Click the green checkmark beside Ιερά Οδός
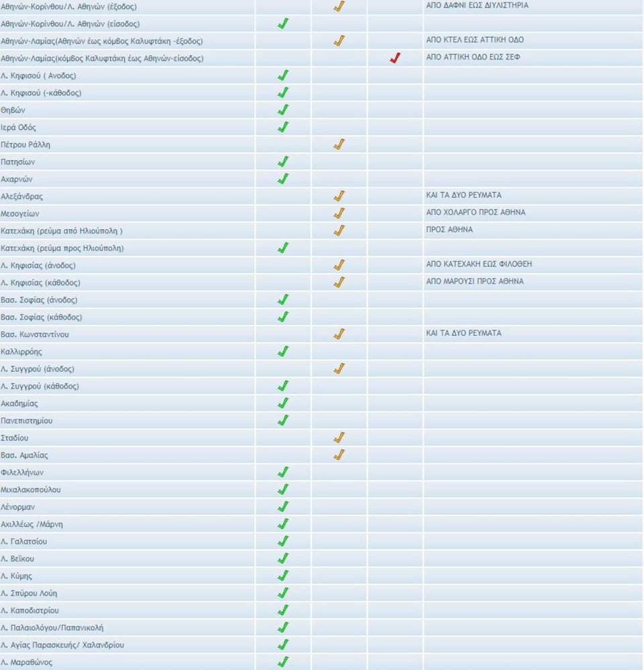The image size is (644, 670). coord(283,127)
